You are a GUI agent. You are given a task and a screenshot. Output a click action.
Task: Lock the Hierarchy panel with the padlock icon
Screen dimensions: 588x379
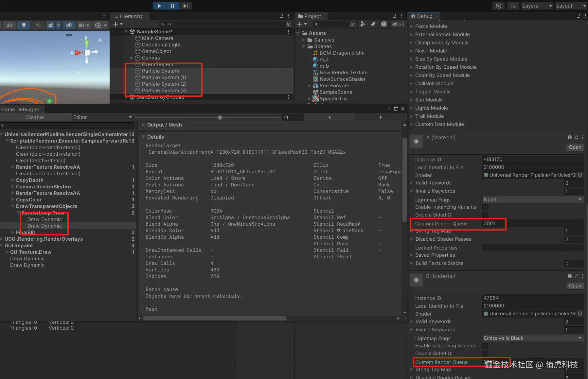click(x=281, y=16)
